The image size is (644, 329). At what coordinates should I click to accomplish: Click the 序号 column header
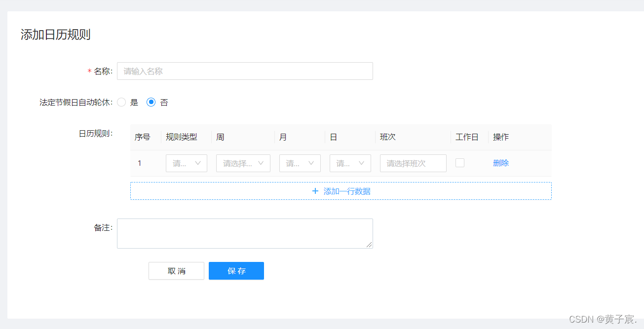(x=143, y=137)
